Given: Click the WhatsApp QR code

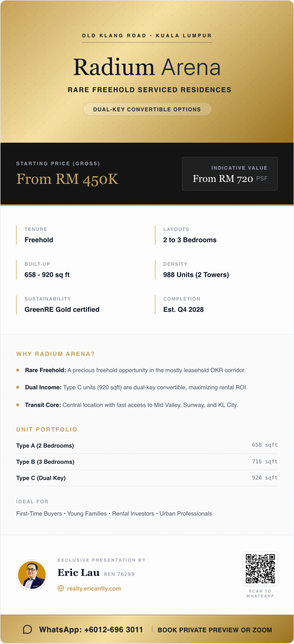Looking at the screenshot, I should [x=260, y=569].
